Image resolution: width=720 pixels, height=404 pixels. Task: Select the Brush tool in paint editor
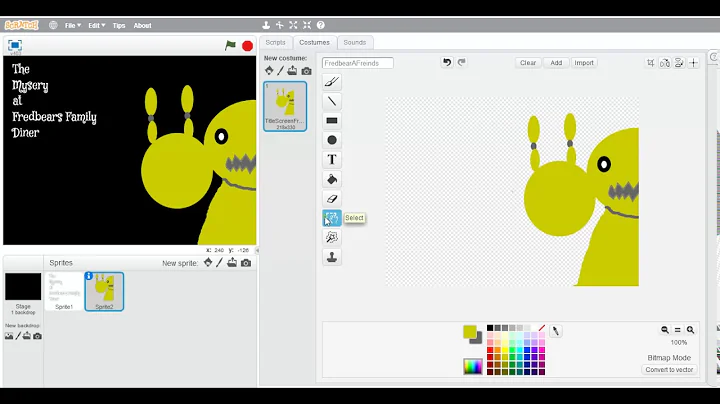tap(332, 82)
